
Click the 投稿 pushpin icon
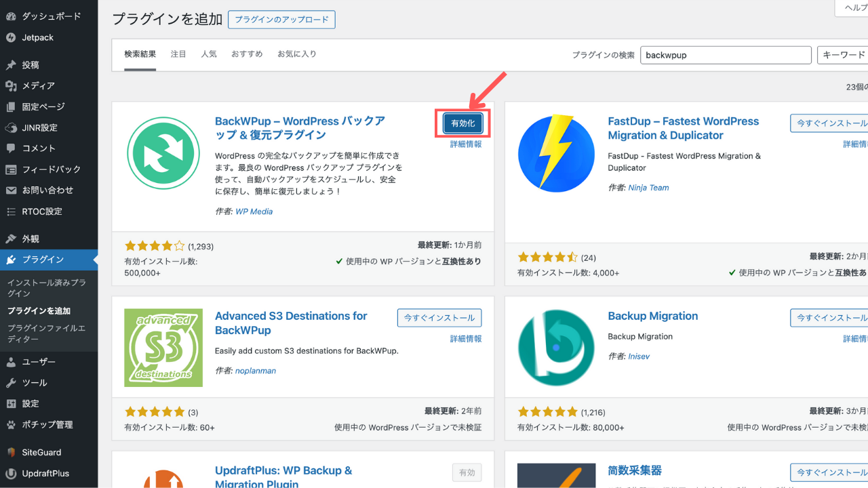(11, 65)
